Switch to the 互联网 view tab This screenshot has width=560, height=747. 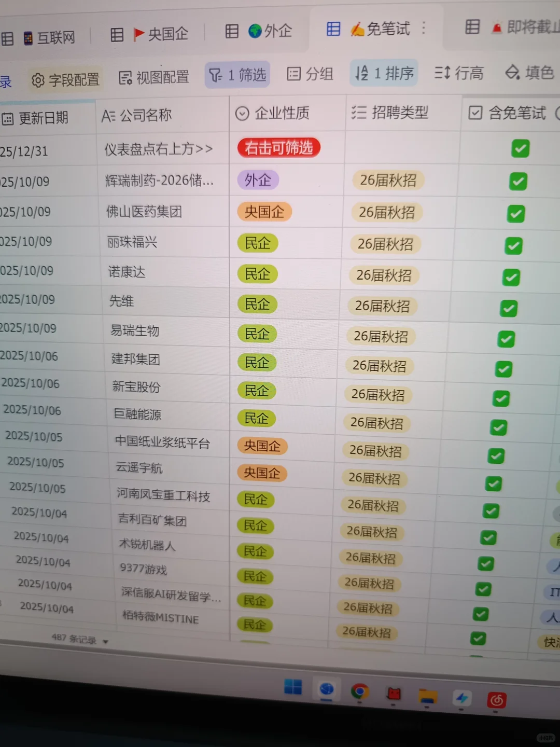49,38
